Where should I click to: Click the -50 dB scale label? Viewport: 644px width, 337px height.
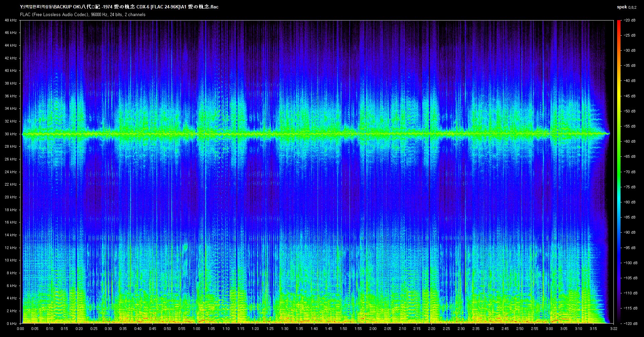point(630,111)
